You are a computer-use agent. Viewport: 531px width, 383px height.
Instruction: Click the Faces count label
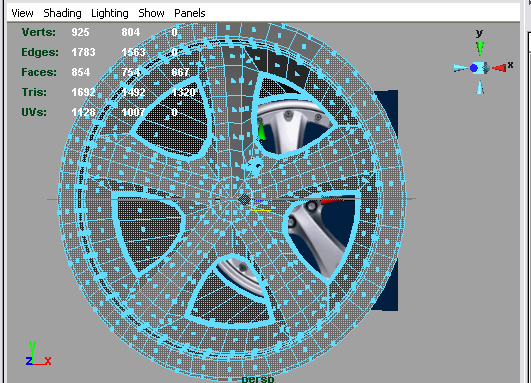[39, 72]
